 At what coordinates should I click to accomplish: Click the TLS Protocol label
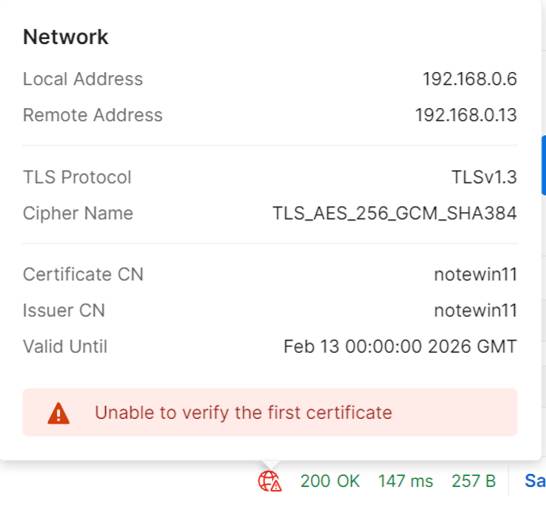click(77, 177)
